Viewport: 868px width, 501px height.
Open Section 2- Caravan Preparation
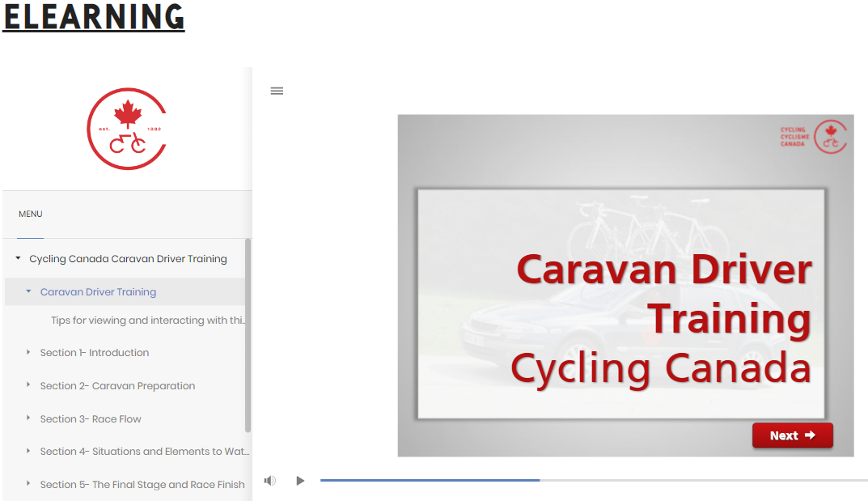117,386
